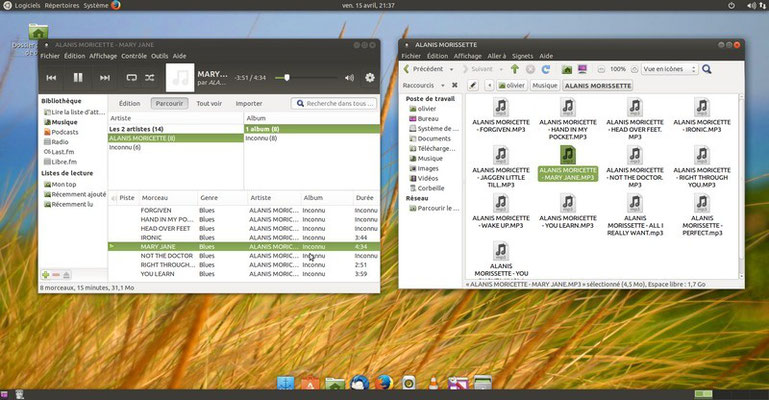Select Libre.fm in Rhythmbox sidebar

[x=60, y=161]
